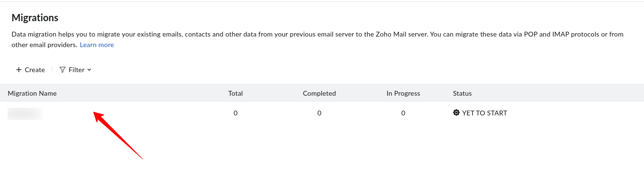Click the YET TO START status text
Viewport: 644px width, 176px height.
coord(484,113)
